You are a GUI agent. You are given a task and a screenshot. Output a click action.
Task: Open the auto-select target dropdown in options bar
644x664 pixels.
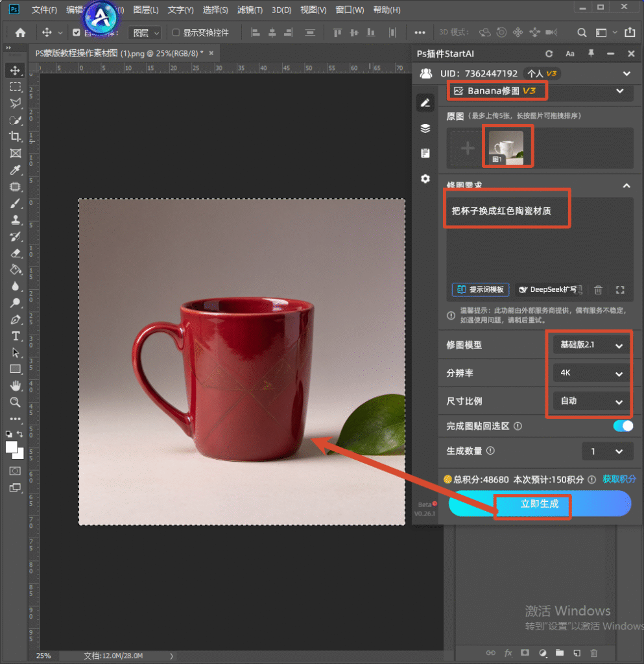[x=145, y=32]
